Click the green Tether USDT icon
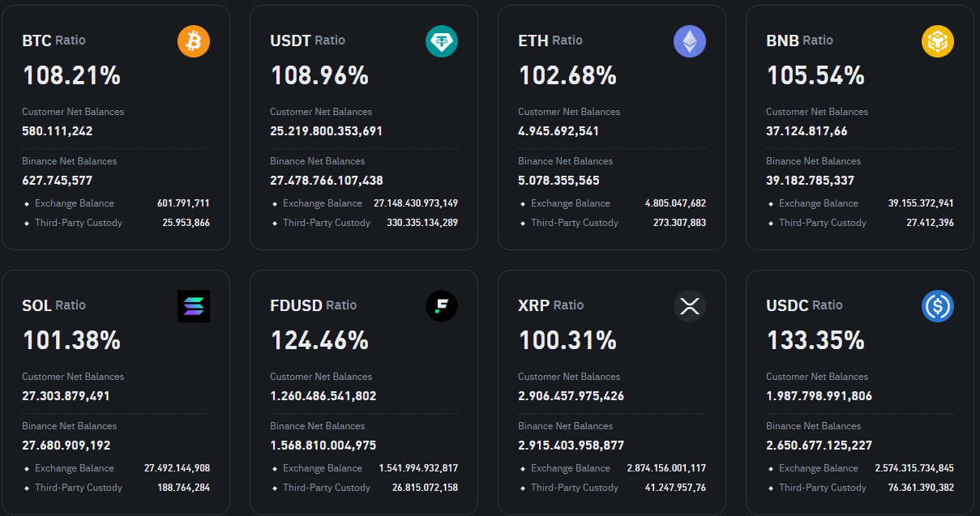The image size is (980, 516). tap(442, 41)
